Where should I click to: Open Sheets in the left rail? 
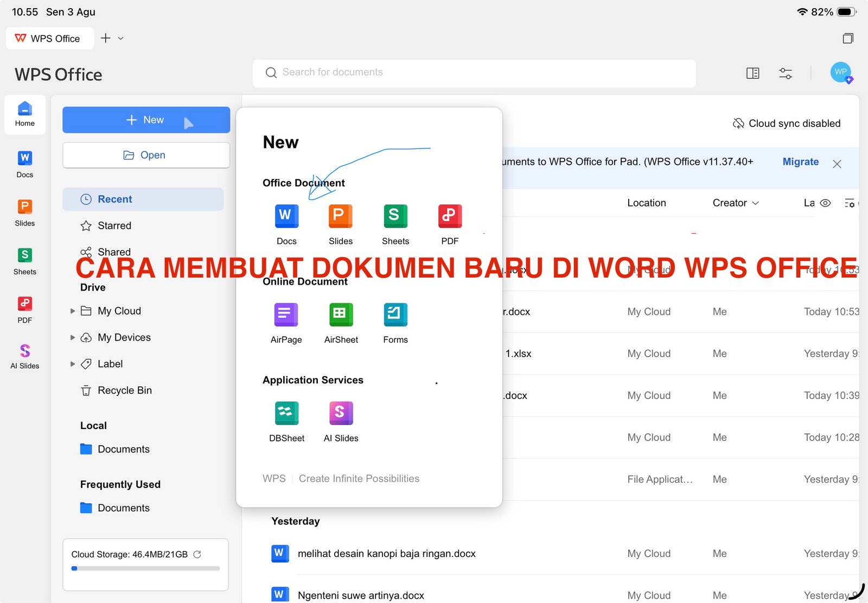(25, 261)
